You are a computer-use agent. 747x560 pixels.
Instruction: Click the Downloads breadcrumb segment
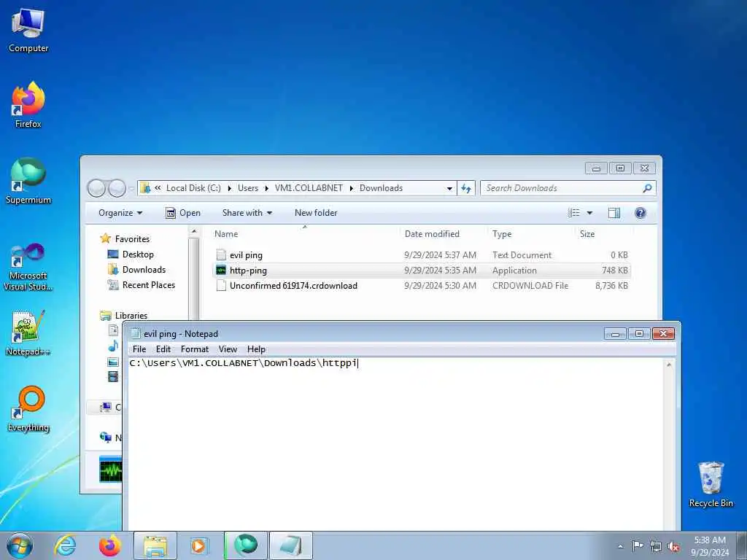[381, 188]
